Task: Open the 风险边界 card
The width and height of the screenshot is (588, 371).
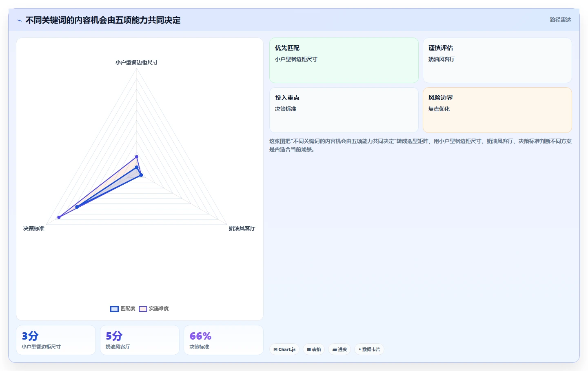Action: click(x=497, y=110)
